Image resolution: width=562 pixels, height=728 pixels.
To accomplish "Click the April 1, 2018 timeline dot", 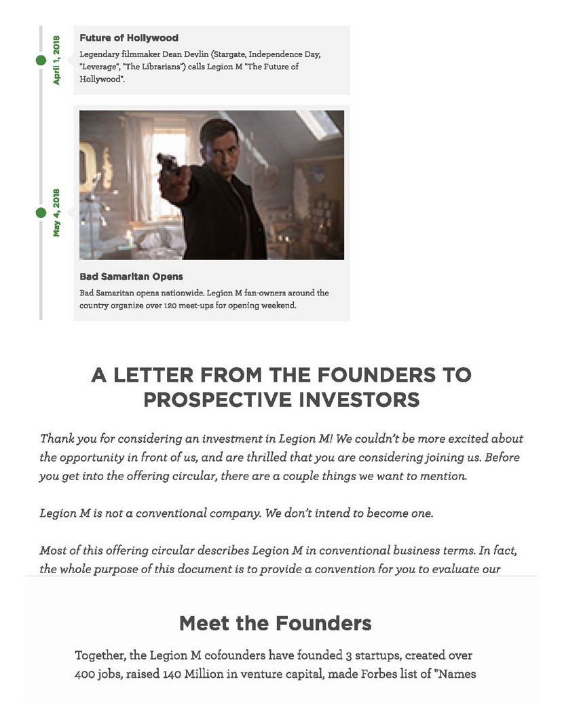I will coord(41,60).
